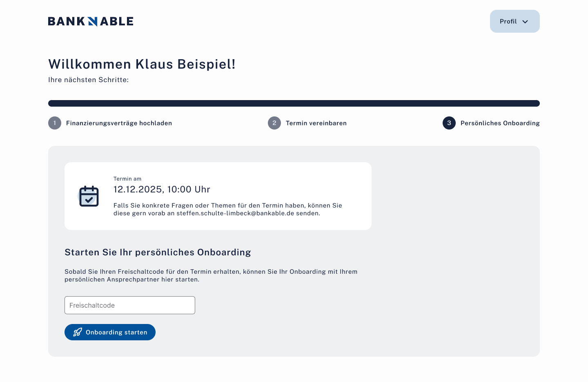This screenshot has width=588, height=382.
Task: Select the Persönliches Onboarding step label
Action: tap(500, 123)
